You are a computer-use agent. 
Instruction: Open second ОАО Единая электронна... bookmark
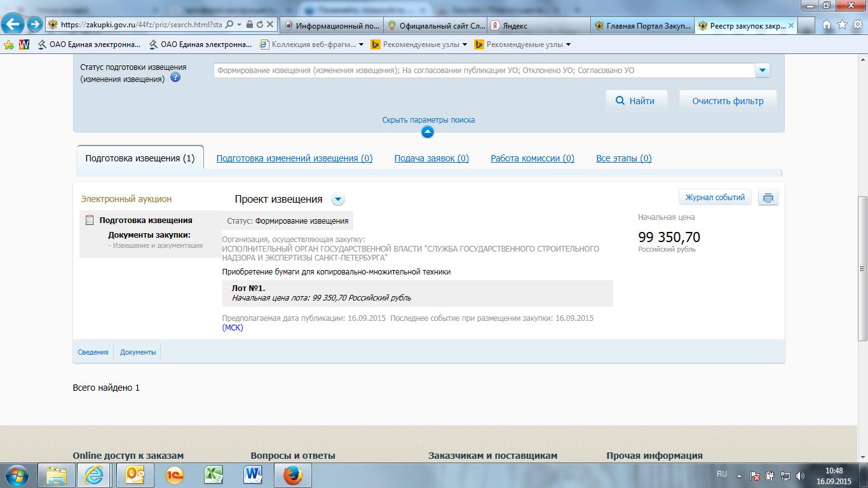[x=200, y=44]
